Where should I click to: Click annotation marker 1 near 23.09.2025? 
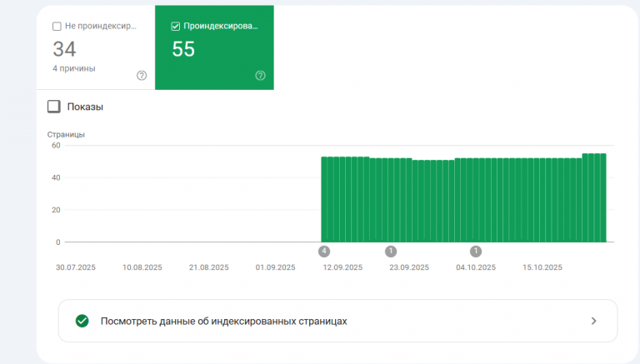tap(391, 252)
